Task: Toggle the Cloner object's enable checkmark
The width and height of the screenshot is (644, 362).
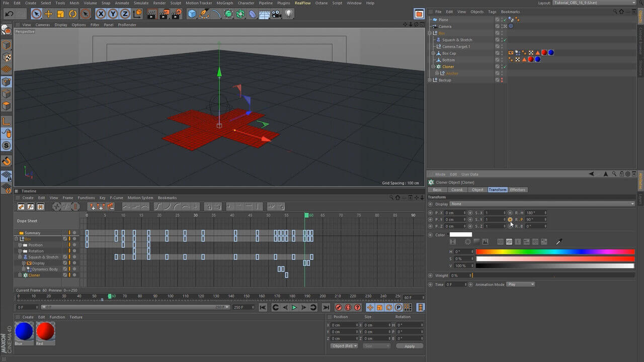Action: point(505,66)
